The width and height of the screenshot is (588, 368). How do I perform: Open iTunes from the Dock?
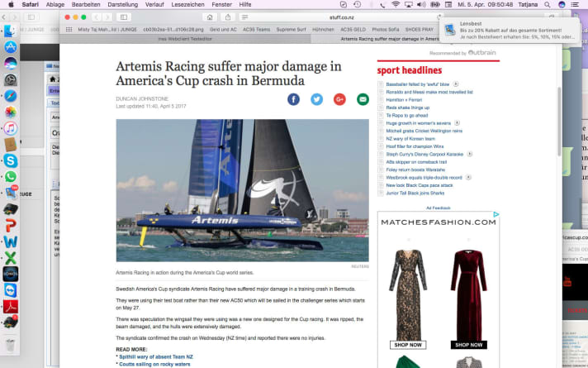(11, 128)
